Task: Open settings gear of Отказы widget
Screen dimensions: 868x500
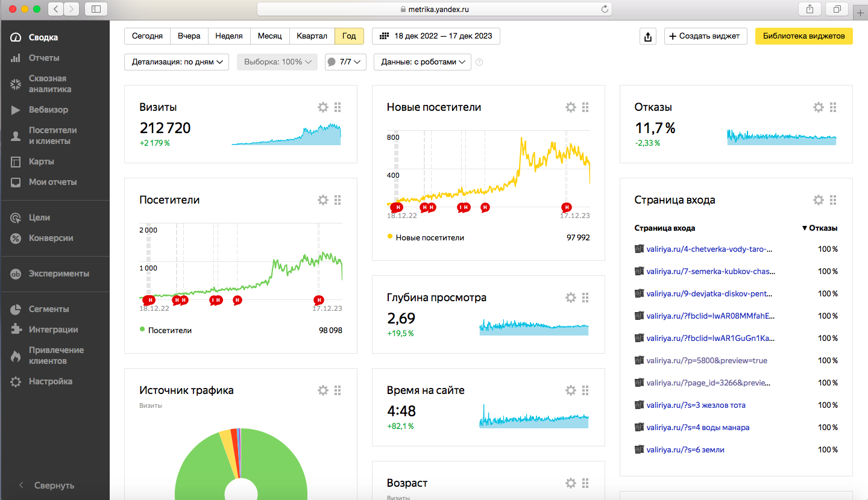Action: (819, 107)
